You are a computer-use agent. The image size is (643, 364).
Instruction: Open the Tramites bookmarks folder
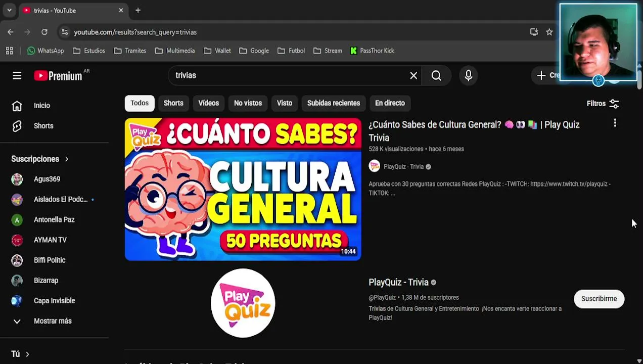[x=130, y=51]
